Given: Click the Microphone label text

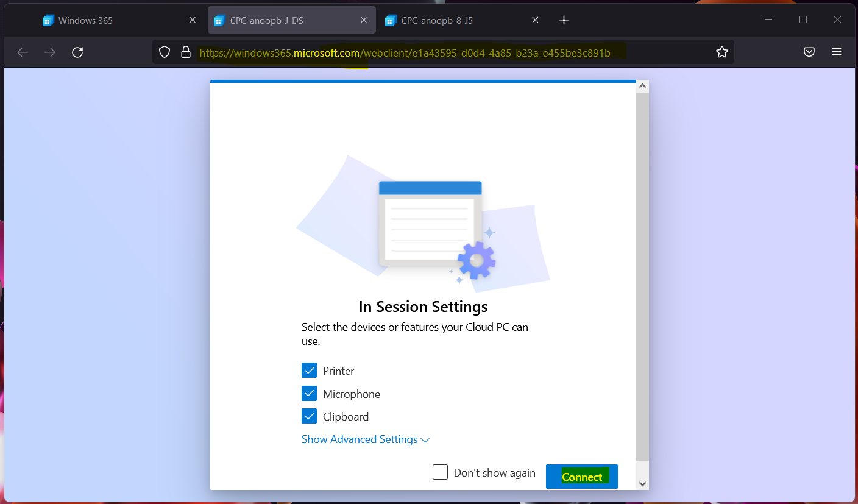Looking at the screenshot, I should pos(352,394).
